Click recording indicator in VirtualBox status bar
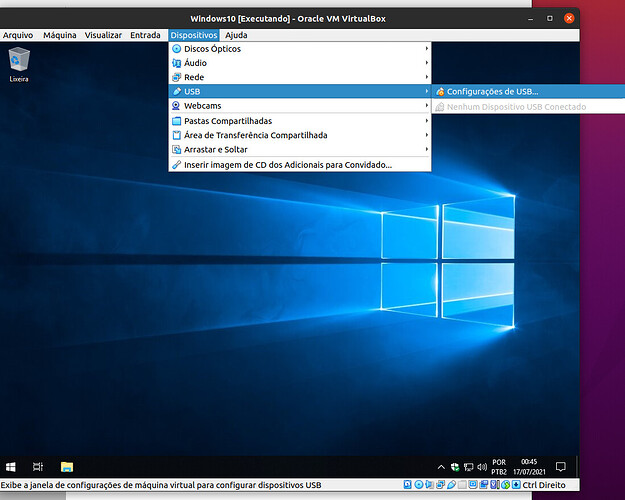Image resolution: width=625 pixels, height=500 pixels. pos(484,485)
